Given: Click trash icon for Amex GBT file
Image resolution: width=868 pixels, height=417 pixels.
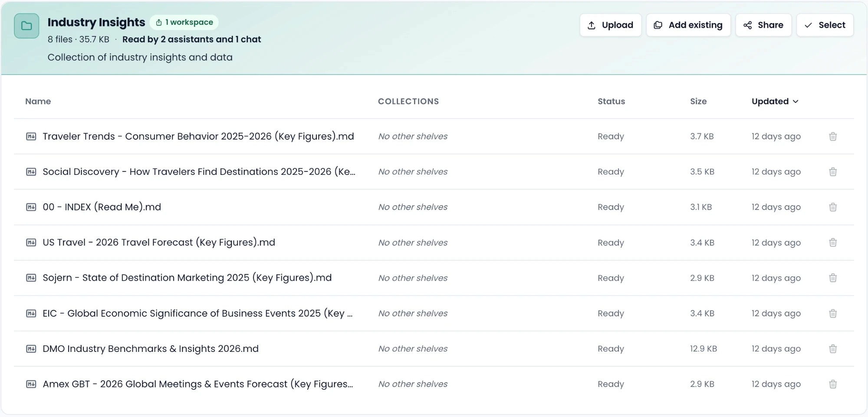Looking at the screenshot, I should [833, 384].
